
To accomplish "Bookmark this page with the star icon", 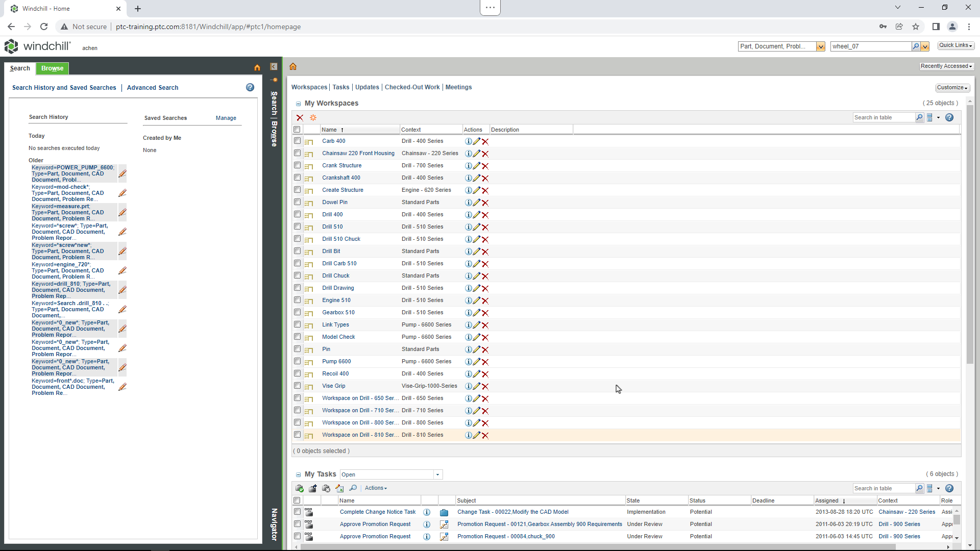I will (916, 27).
